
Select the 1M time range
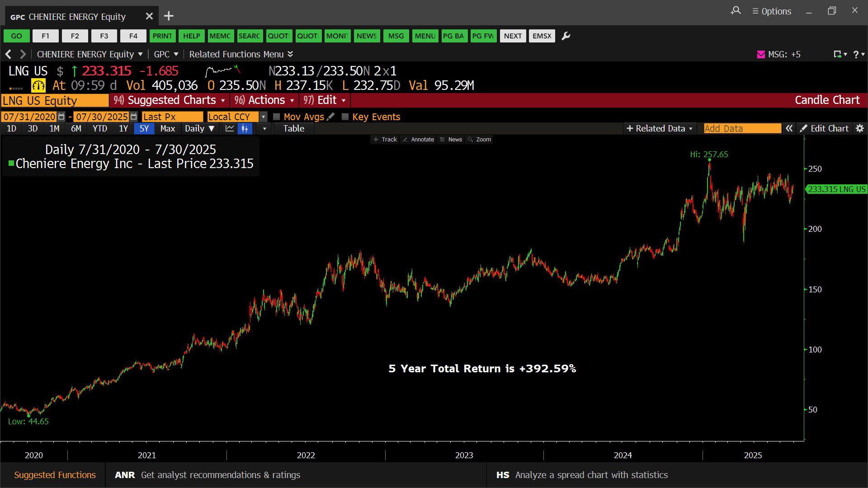54,128
